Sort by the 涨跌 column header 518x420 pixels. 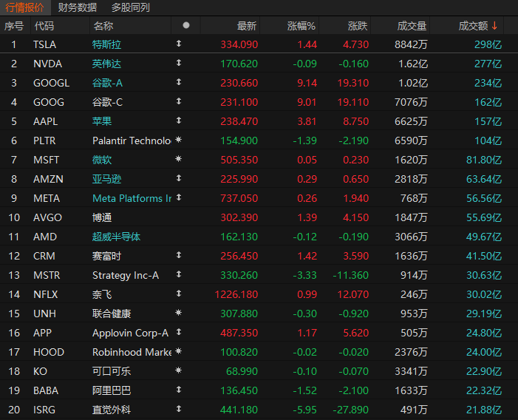pyautogui.click(x=358, y=26)
